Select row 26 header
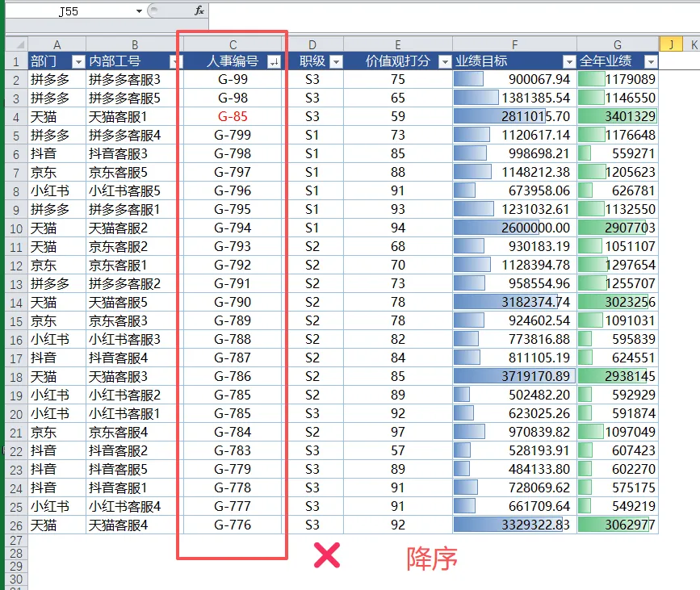The height and width of the screenshot is (590, 700). click(x=16, y=525)
